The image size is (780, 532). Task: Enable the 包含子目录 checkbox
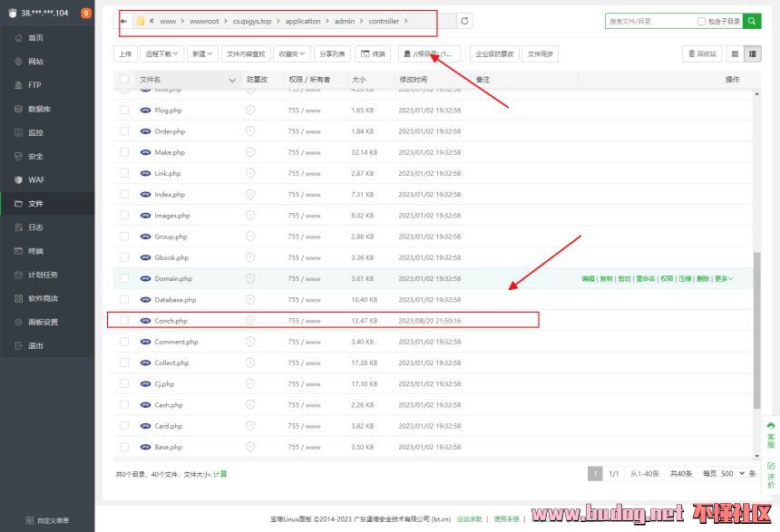pos(701,21)
